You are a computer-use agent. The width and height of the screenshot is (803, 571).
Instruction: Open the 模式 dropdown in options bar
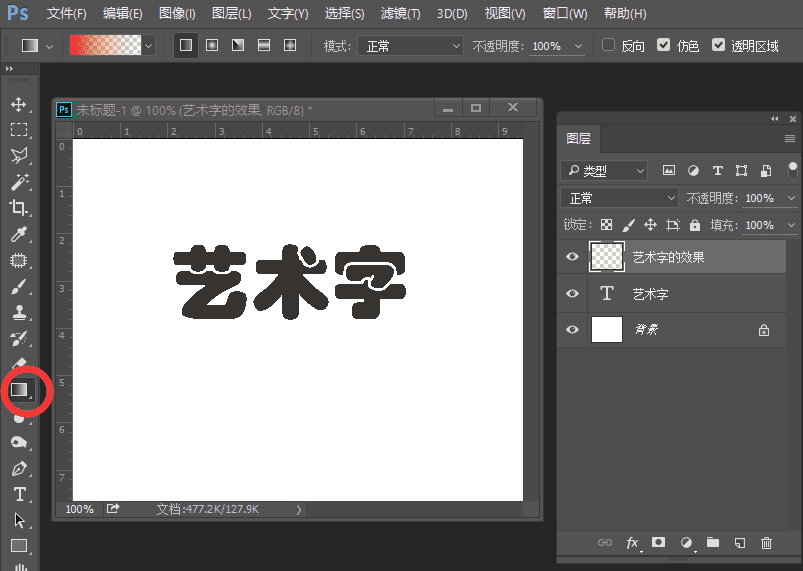(x=410, y=46)
